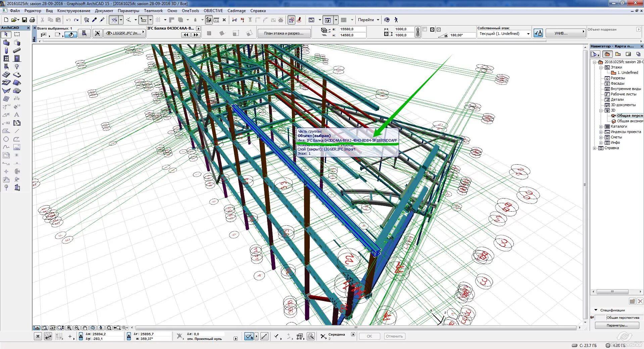Expand the Сметы node in Navigator
The height and width of the screenshot is (349, 644).
pyautogui.click(x=601, y=137)
